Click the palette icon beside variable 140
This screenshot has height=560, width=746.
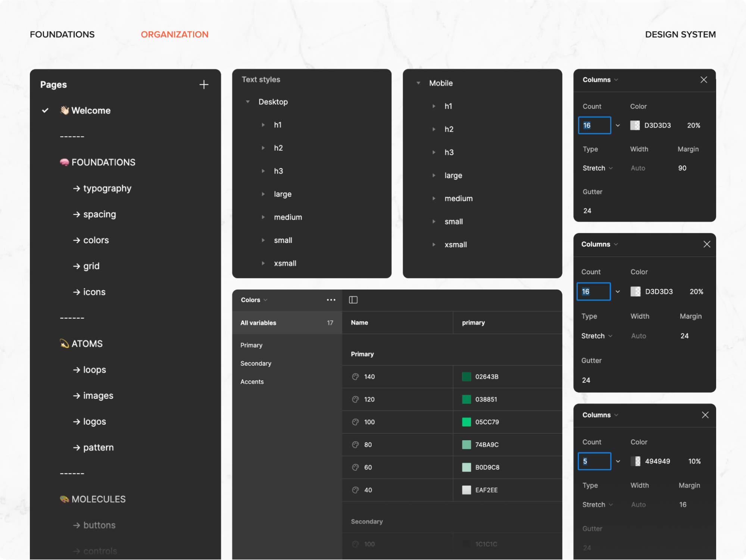[355, 377]
